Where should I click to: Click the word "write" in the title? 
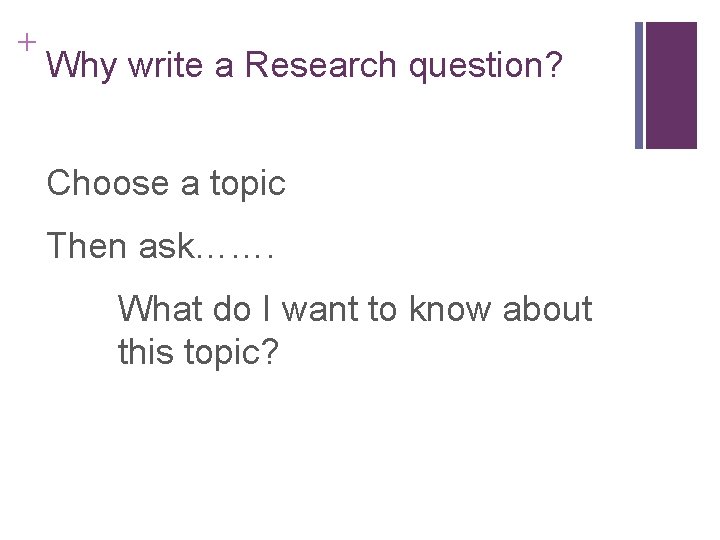(158, 66)
